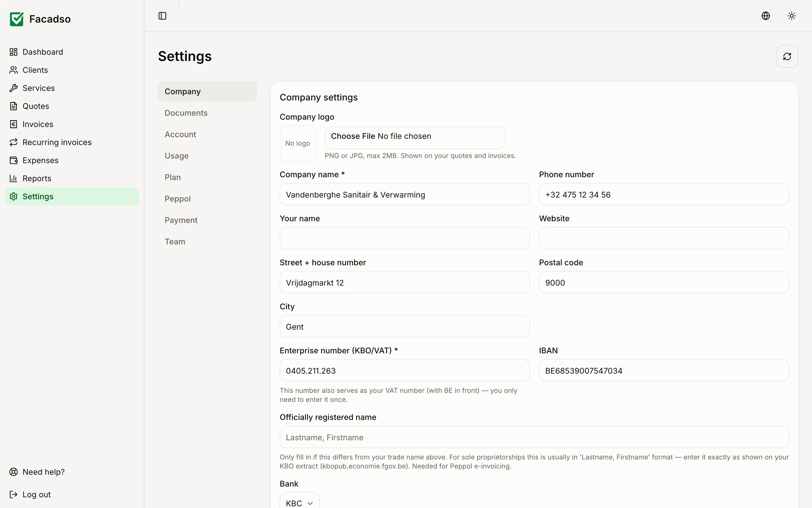Image resolution: width=812 pixels, height=508 pixels.
Task: Click the Officially registered name field
Action: click(534, 437)
